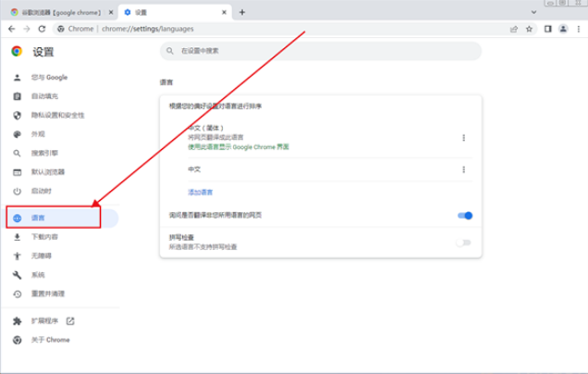This screenshot has height=374, width=588.
Task: Click the forward navigation arrow
Action: coord(27,29)
